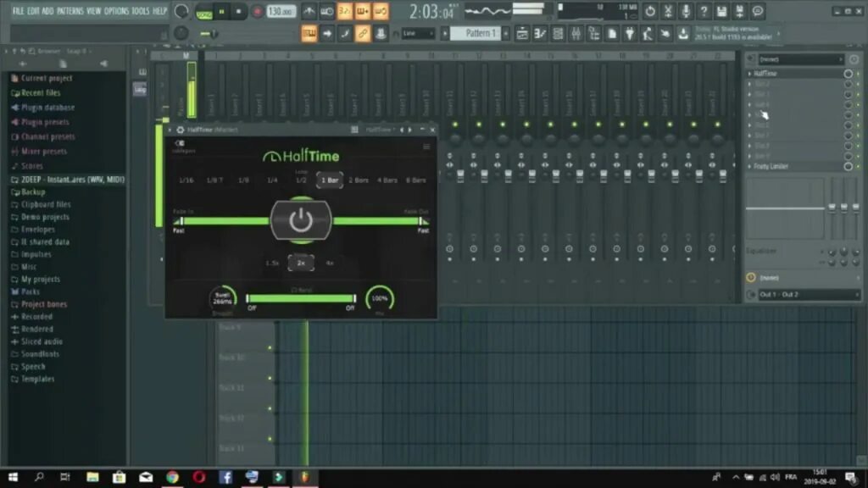
Task: Click the HalfTime band split range bar
Action: (301, 299)
